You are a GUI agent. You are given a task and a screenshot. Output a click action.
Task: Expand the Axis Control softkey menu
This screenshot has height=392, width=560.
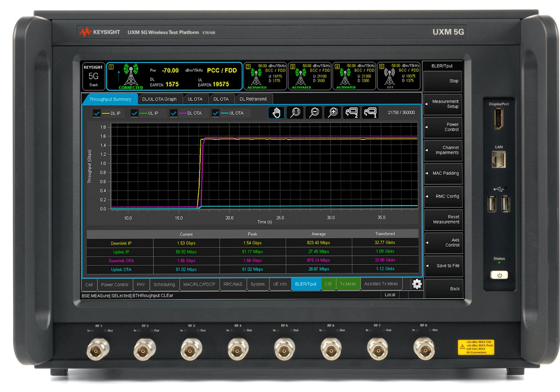point(443,242)
